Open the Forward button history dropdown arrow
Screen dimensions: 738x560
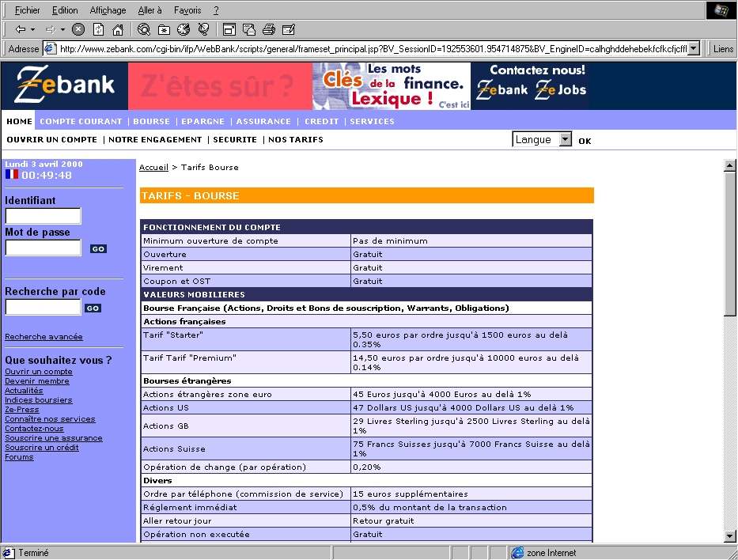coord(62,29)
